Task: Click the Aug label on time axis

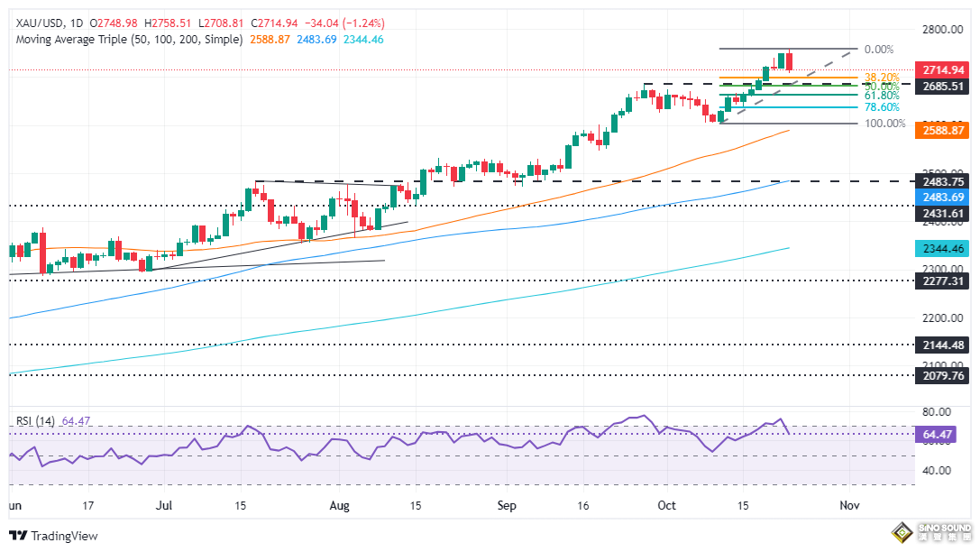Action: point(340,507)
